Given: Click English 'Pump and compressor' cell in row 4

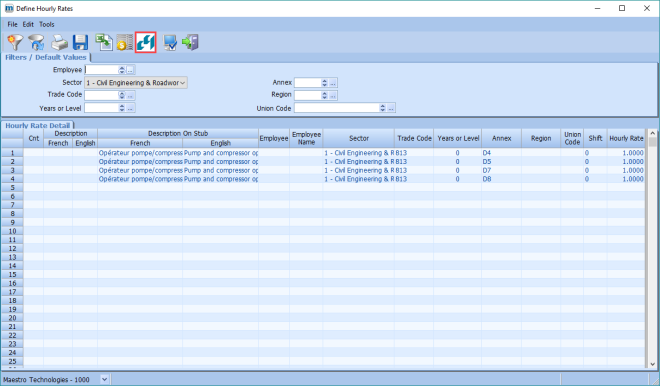Looking at the screenshot, I should pos(221,179).
